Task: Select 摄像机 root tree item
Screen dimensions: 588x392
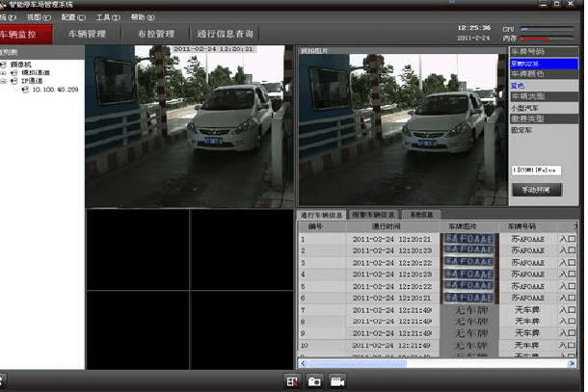Action: pos(21,65)
